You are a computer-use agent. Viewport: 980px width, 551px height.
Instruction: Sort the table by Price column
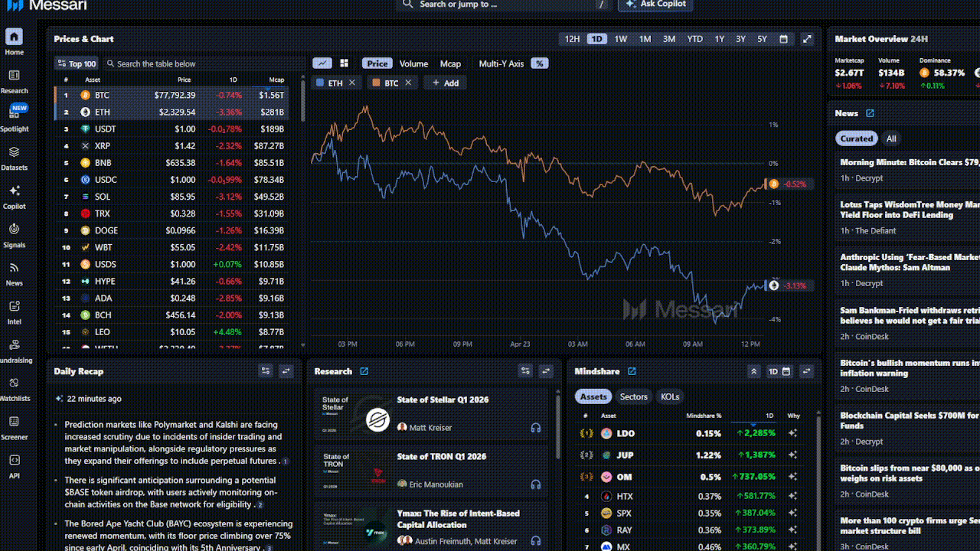pyautogui.click(x=184, y=80)
